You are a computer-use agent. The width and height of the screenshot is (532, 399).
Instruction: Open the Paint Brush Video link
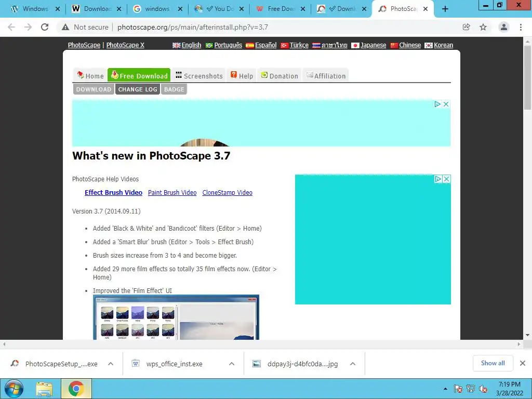(172, 192)
